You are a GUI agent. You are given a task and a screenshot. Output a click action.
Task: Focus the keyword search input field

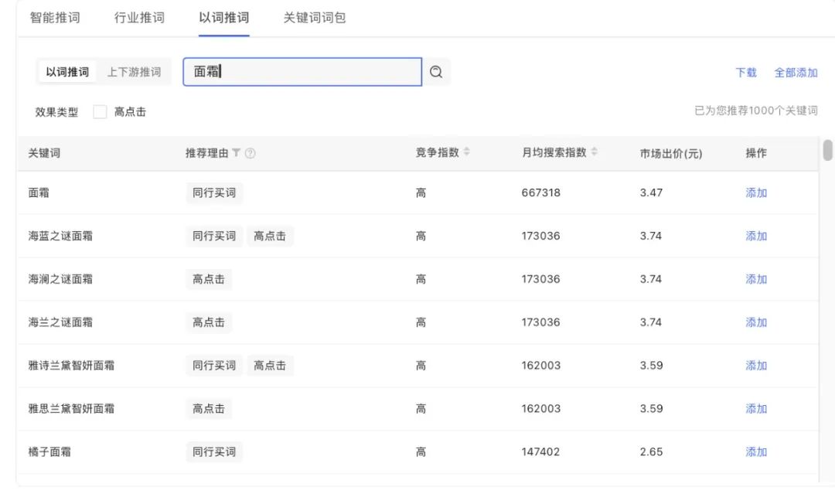302,72
